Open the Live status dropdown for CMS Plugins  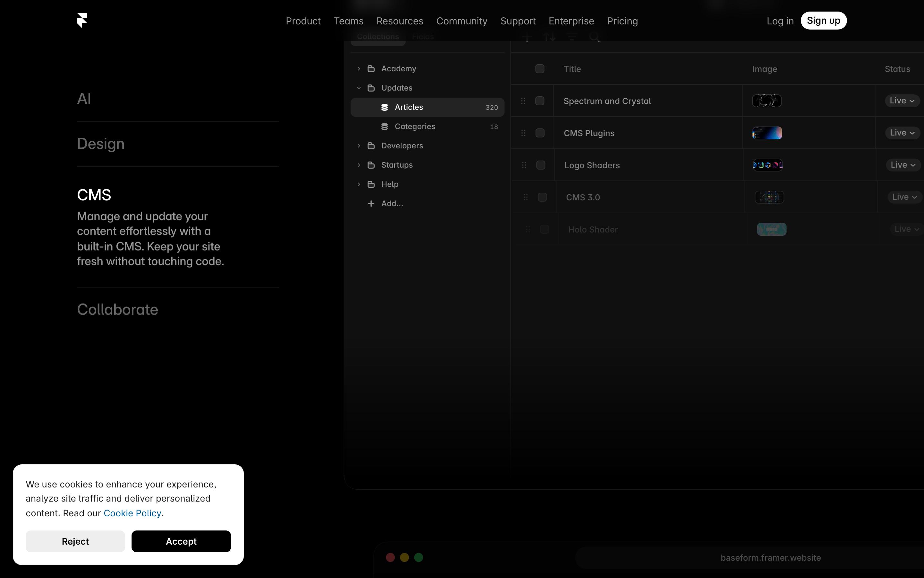point(902,133)
